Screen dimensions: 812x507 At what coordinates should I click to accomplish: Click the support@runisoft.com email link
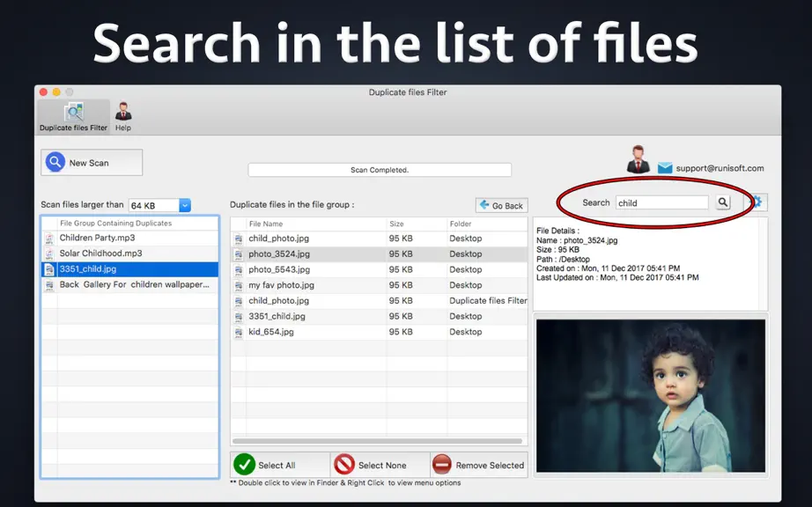click(720, 168)
